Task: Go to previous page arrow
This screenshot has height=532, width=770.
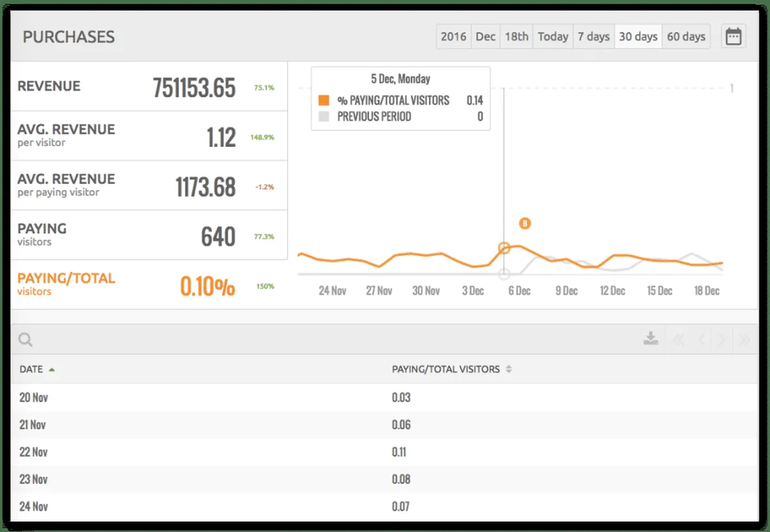Action: click(x=702, y=339)
